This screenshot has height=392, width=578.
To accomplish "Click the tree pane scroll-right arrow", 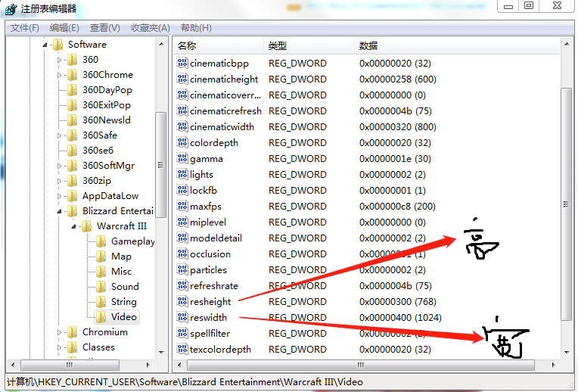I will click(148, 365).
